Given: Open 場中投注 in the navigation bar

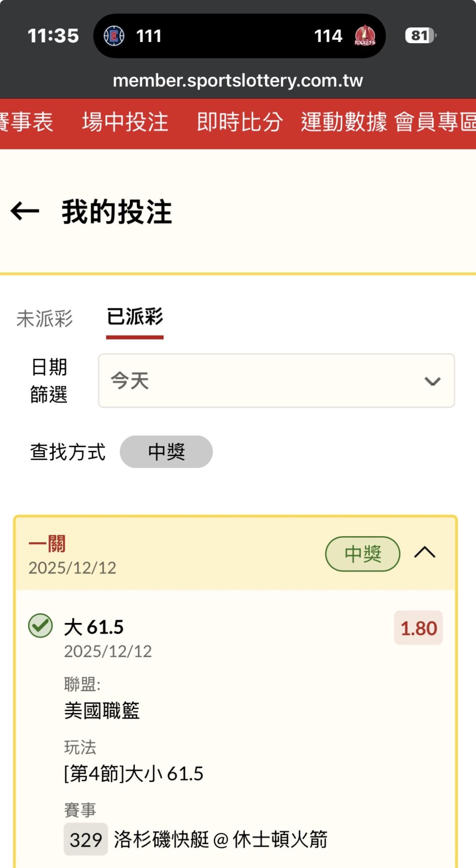Looking at the screenshot, I should coord(125,122).
